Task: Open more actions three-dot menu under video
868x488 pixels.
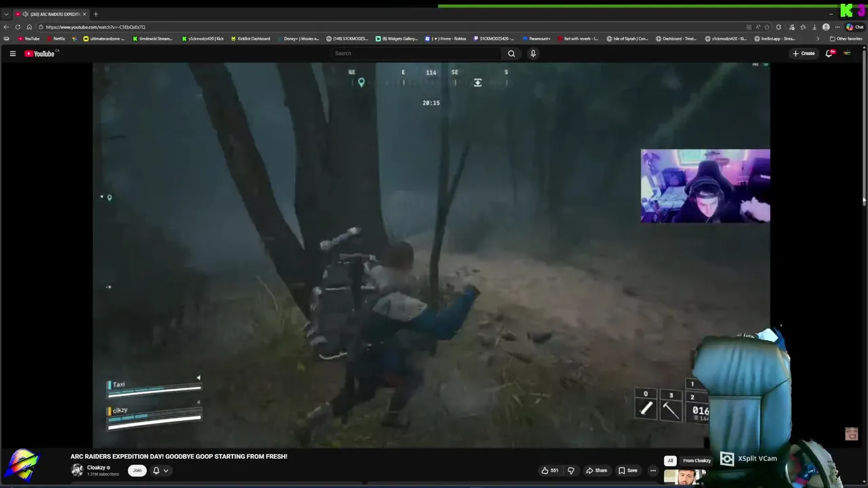Action: 653,470
